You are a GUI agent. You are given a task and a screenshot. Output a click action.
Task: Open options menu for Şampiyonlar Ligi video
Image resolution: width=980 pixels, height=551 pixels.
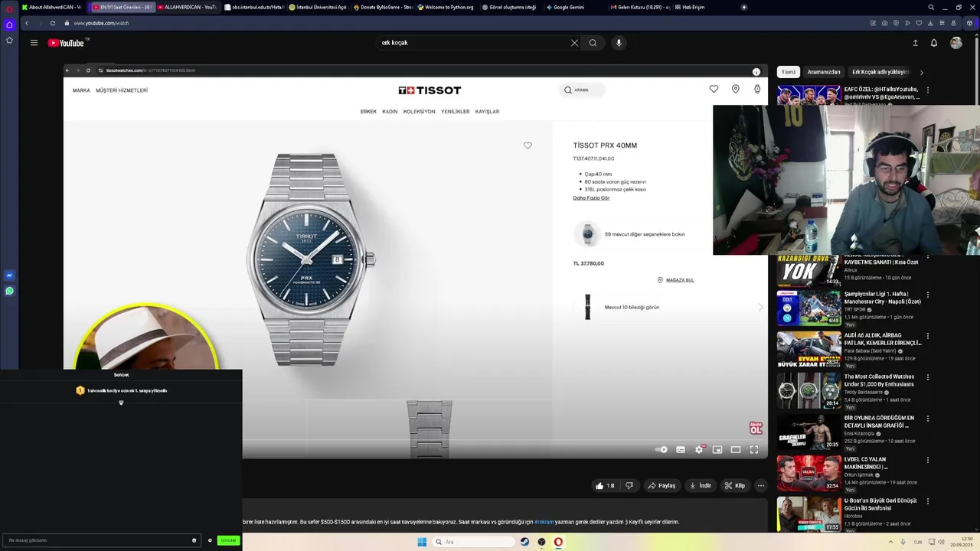[x=928, y=295]
